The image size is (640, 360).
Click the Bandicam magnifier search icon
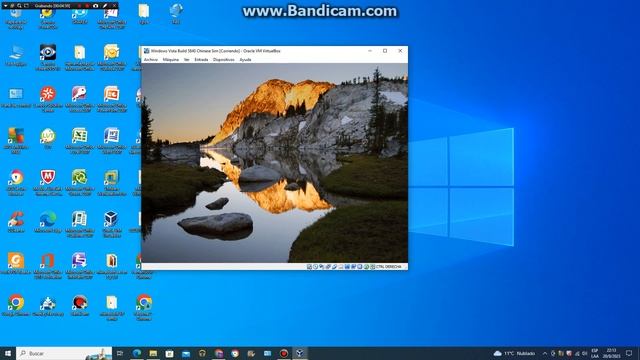[x=19, y=6]
